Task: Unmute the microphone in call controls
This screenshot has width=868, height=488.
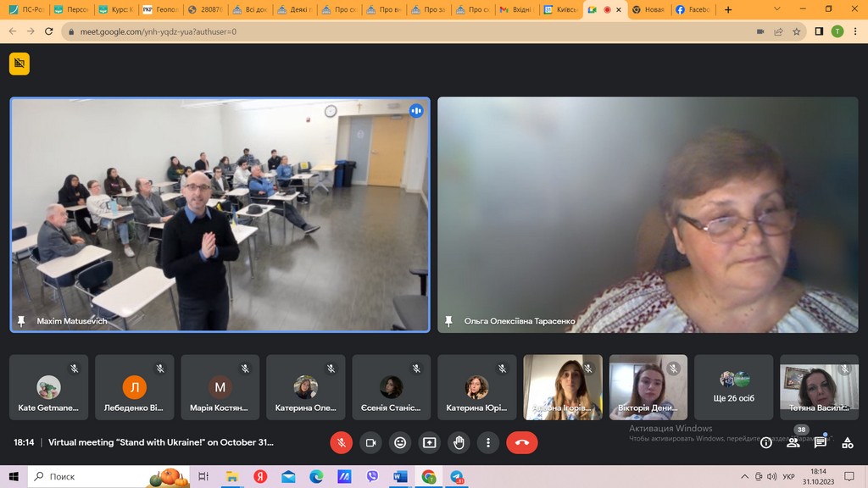Action: (341, 442)
